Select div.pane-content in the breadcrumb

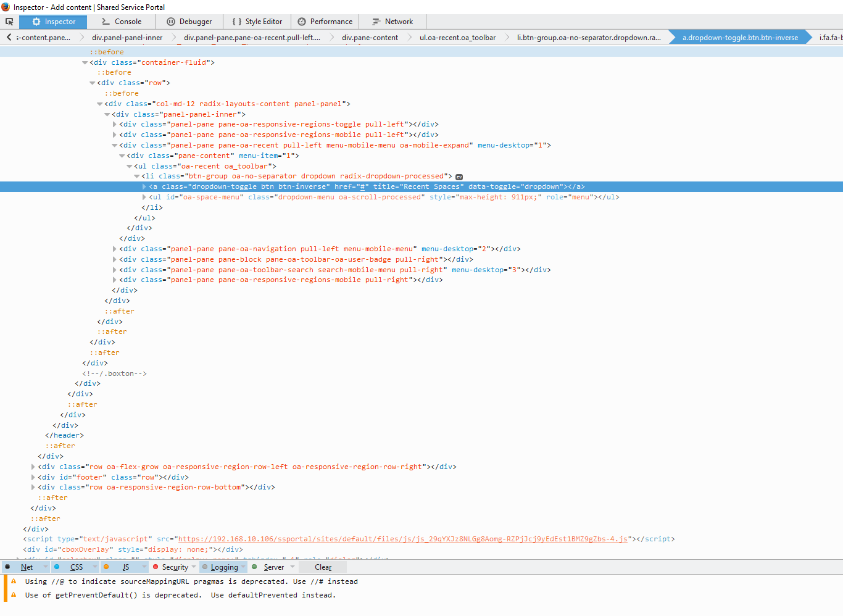pyautogui.click(x=370, y=38)
